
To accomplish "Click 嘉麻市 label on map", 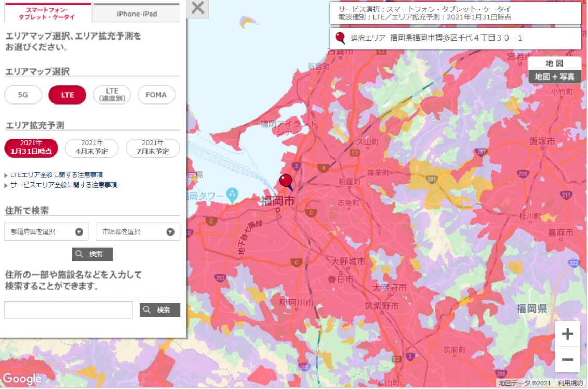I will 560,233.
